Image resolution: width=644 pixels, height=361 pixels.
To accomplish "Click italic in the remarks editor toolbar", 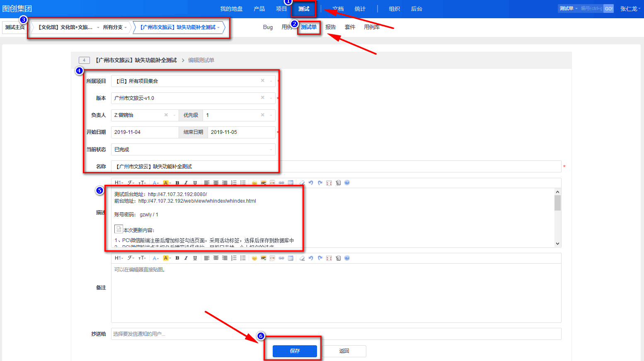I will tap(186, 258).
